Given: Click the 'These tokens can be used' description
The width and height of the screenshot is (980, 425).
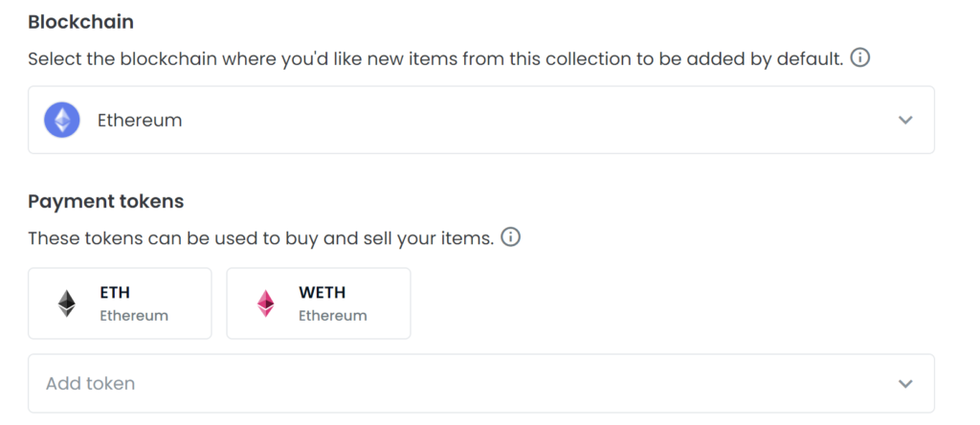Looking at the screenshot, I should [261, 238].
